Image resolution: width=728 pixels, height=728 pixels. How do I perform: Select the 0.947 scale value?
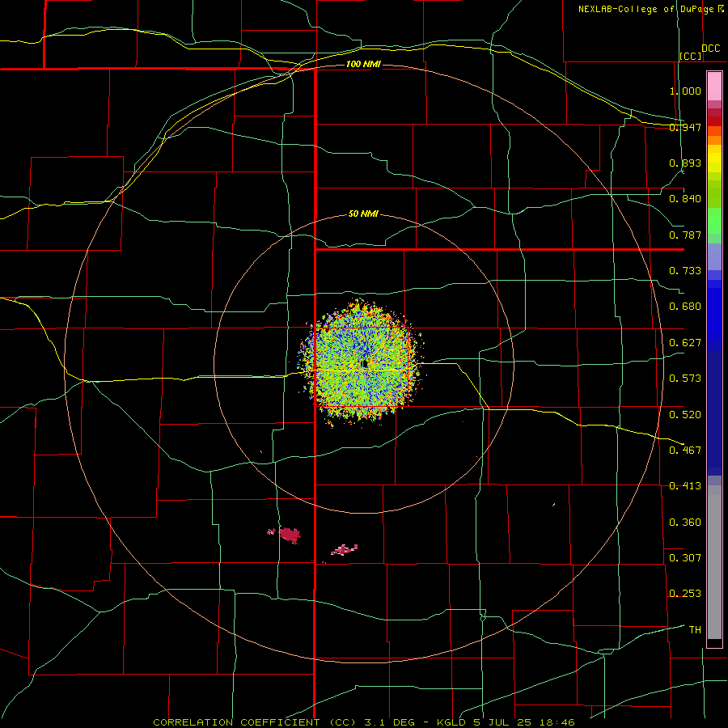[x=685, y=127]
